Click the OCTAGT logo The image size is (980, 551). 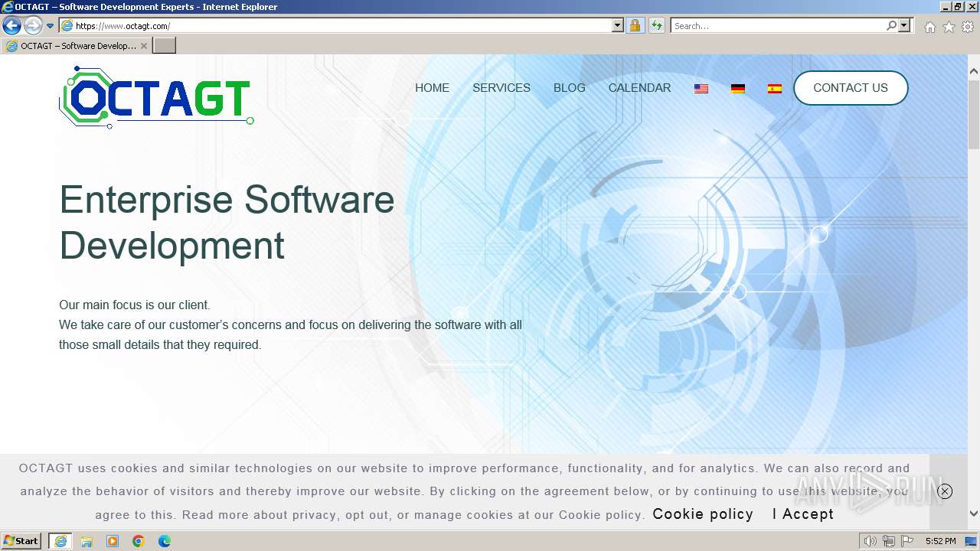click(156, 97)
